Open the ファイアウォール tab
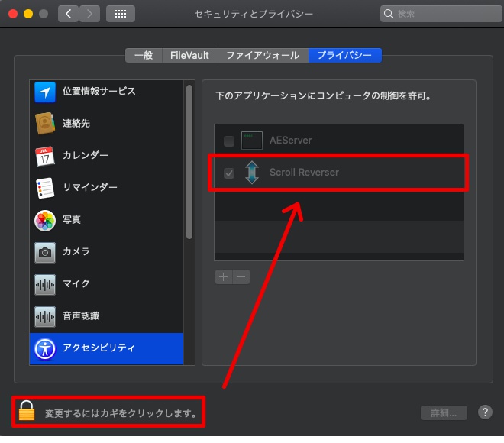This screenshot has width=504, height=443. [263, 55]
